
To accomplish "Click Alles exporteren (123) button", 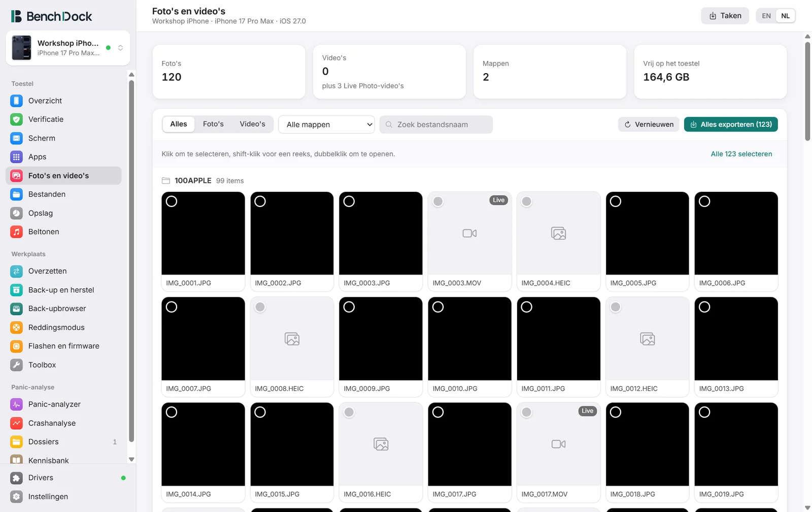I will point(731,124).
